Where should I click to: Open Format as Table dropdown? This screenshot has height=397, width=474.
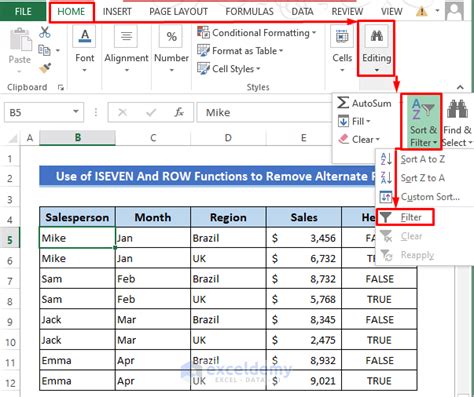point(240,51)
